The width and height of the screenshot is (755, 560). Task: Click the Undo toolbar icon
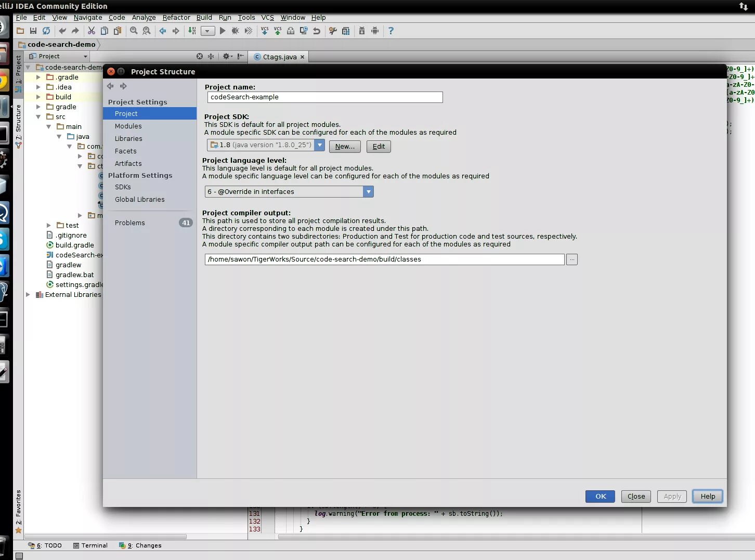coord(62,31)
